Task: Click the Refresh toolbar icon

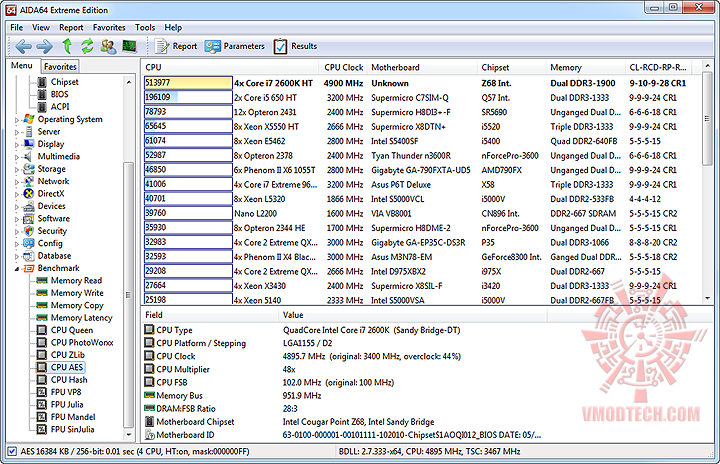Action: 87,46
